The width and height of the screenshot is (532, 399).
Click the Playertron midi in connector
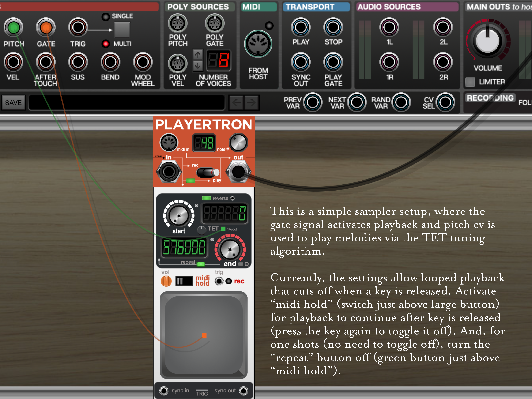pos(169,142)
